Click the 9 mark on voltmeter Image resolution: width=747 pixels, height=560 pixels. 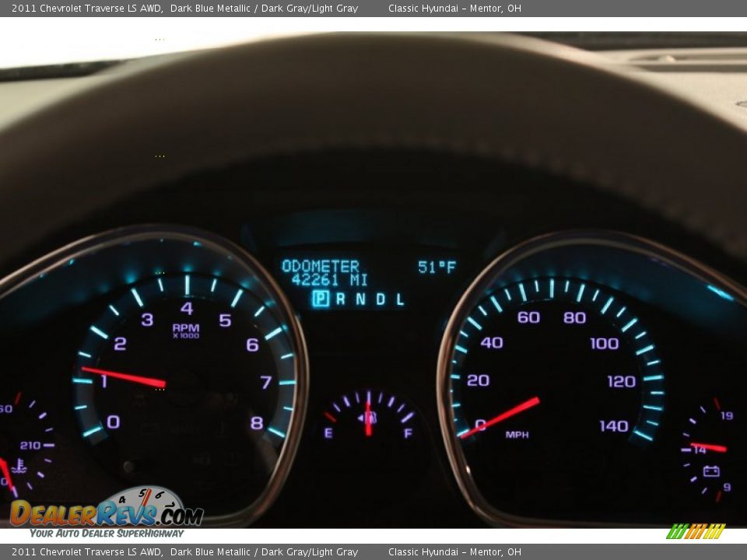(727, 487)
